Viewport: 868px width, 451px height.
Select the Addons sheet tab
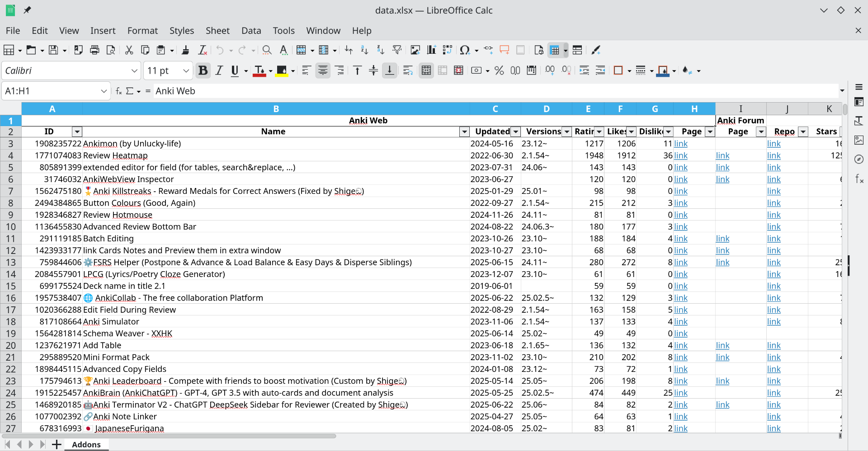[86, 444]
